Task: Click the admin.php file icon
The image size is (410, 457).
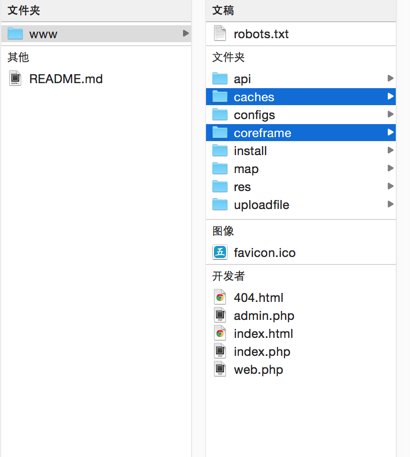Action: click(x=220, y=315)
